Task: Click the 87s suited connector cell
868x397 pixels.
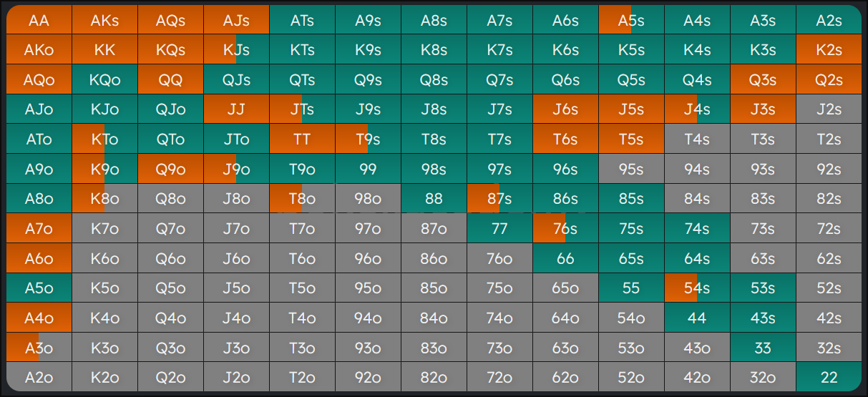Action: (x=499, y=198)
